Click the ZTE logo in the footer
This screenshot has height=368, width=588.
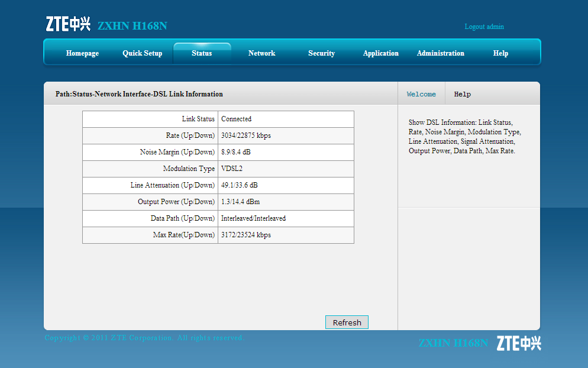point(519,343)
